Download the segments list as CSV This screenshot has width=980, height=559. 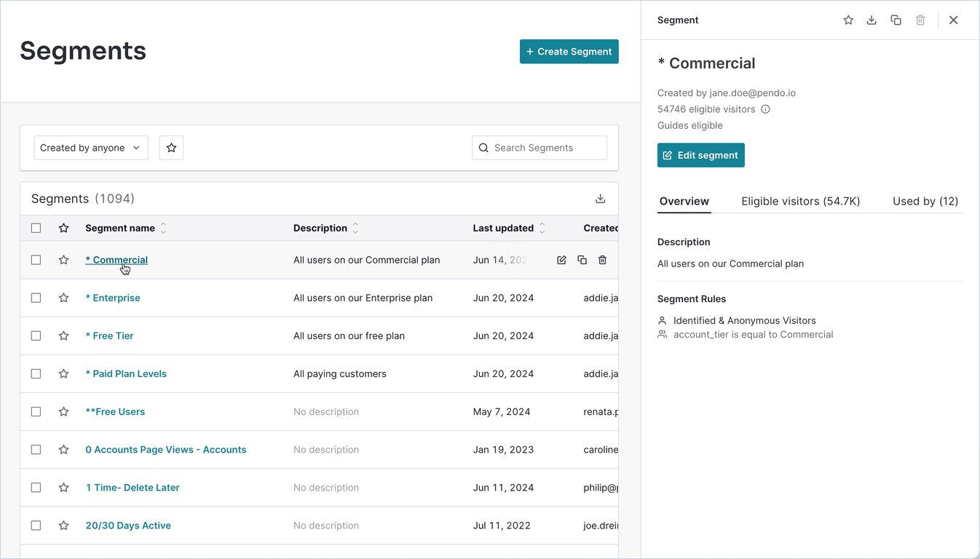click(601, 199)
